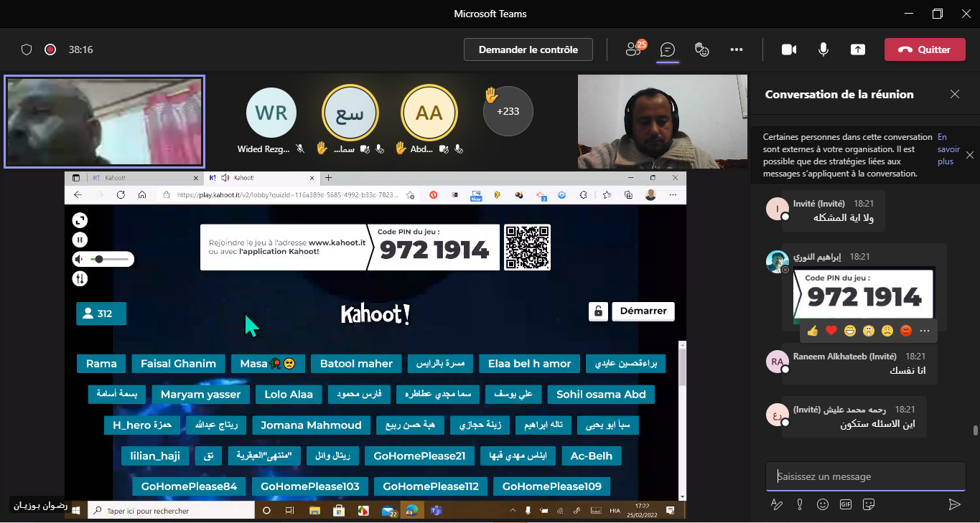Select the AA participant avatar
Screen dimensions: 980x523
point(429,113)
